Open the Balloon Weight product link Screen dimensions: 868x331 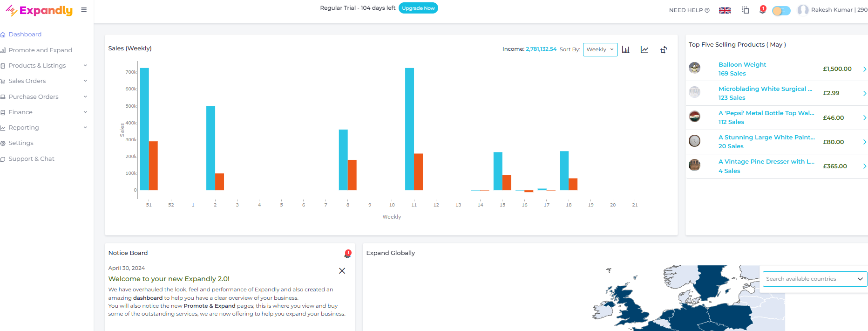click(x=742, y=65)
